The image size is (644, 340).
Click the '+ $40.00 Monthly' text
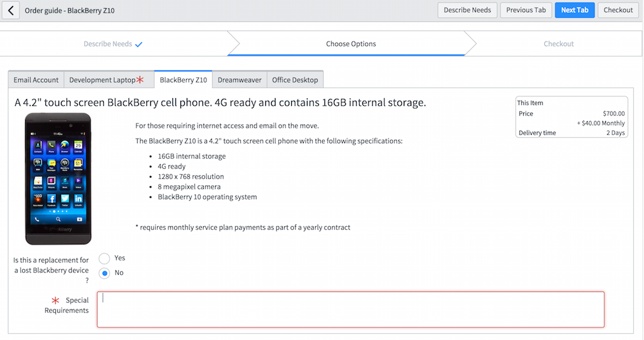[601, 123]
